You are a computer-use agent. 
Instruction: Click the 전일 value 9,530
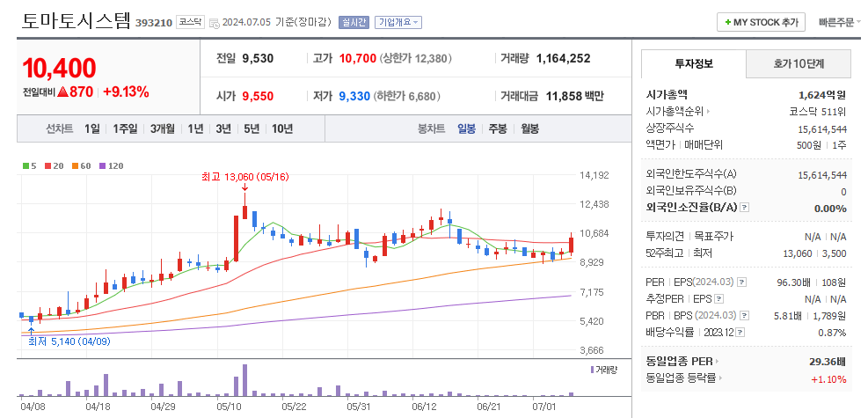pyautogui.click(x=258, y=59)
